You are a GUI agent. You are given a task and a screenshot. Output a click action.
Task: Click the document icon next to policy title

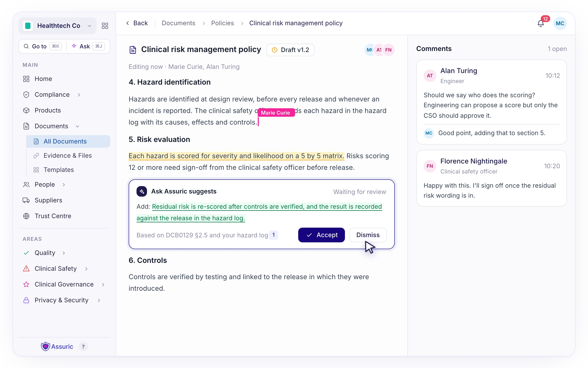tap(133, 50)
